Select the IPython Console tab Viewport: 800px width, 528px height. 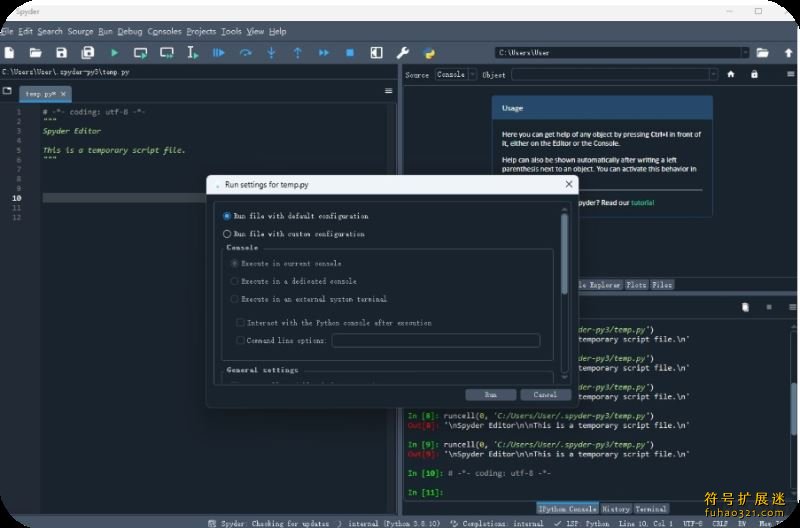(x=567, y=509)
